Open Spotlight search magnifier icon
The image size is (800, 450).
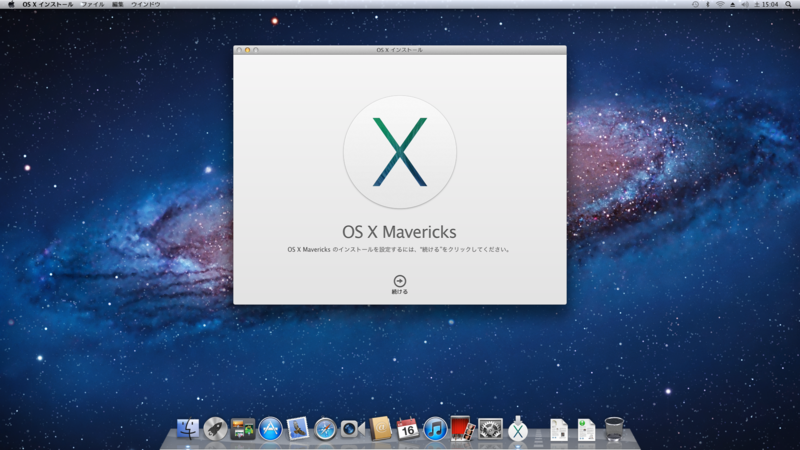click(x=788, y=4)
